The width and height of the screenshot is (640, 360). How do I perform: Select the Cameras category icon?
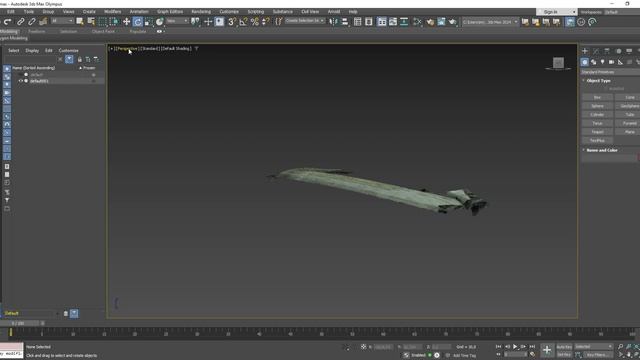611,62
